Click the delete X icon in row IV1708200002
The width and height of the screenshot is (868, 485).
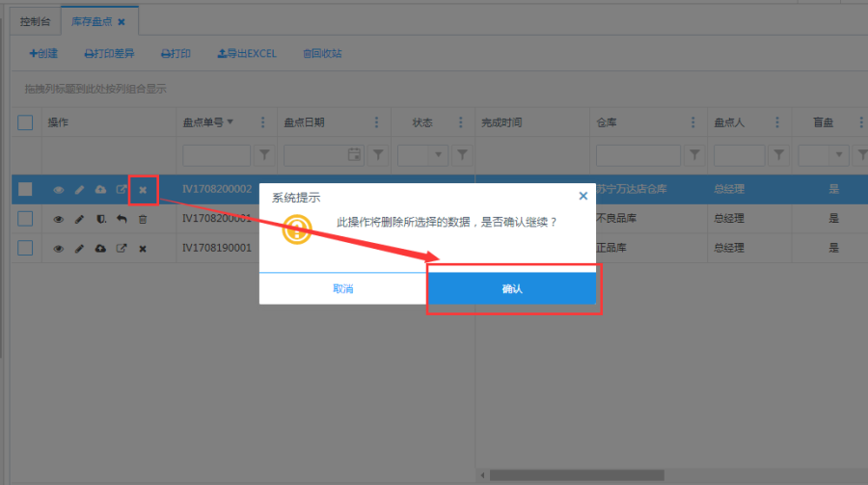click(143, 190)
